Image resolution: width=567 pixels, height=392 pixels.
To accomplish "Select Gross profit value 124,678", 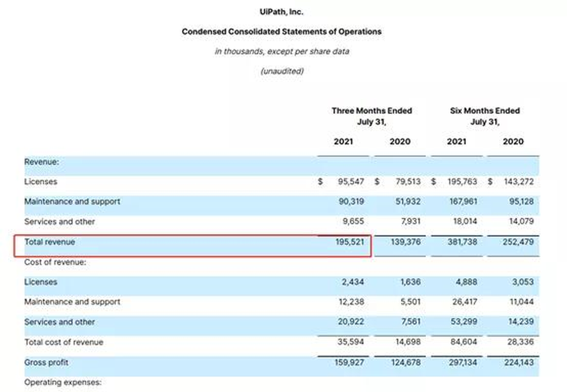I will tap(406, 362).
